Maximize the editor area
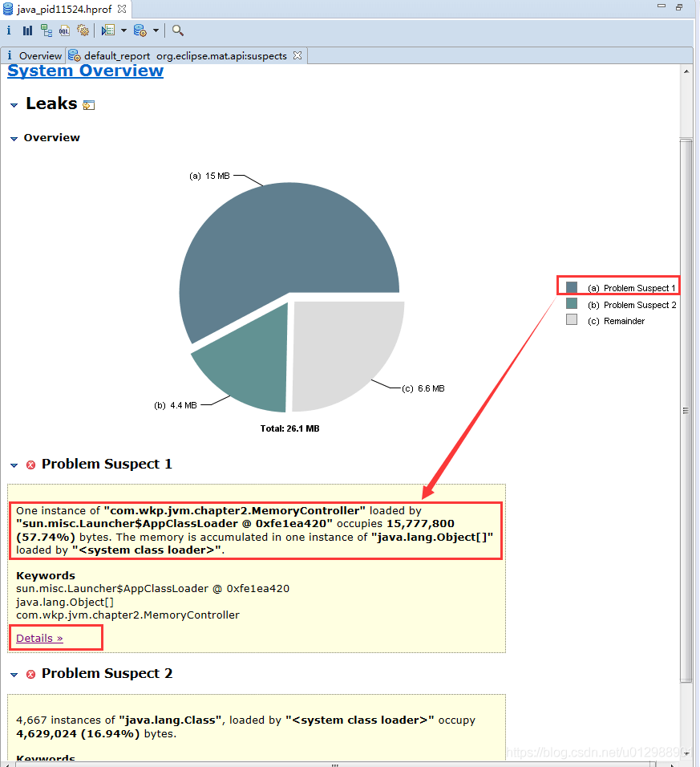This screenshot has width=700, height=767. tap(679, 7)
